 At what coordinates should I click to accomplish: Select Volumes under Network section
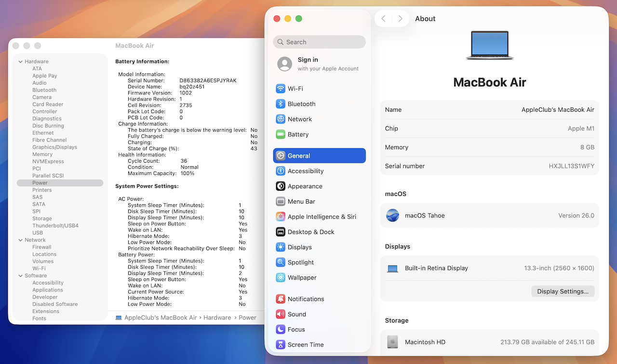pos(43,261)
